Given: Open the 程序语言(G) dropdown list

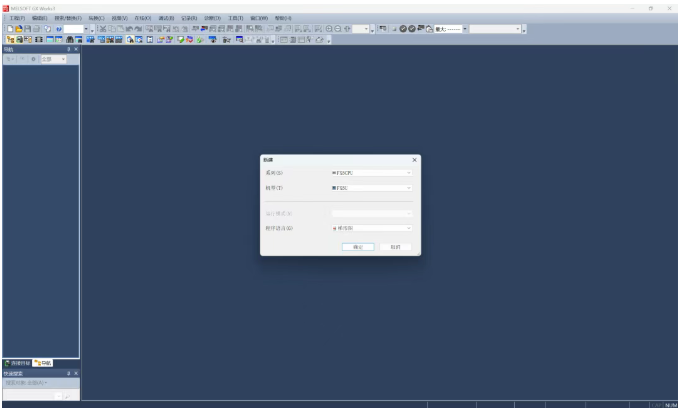Looking at the screenshot, I should tap(370, 228).
